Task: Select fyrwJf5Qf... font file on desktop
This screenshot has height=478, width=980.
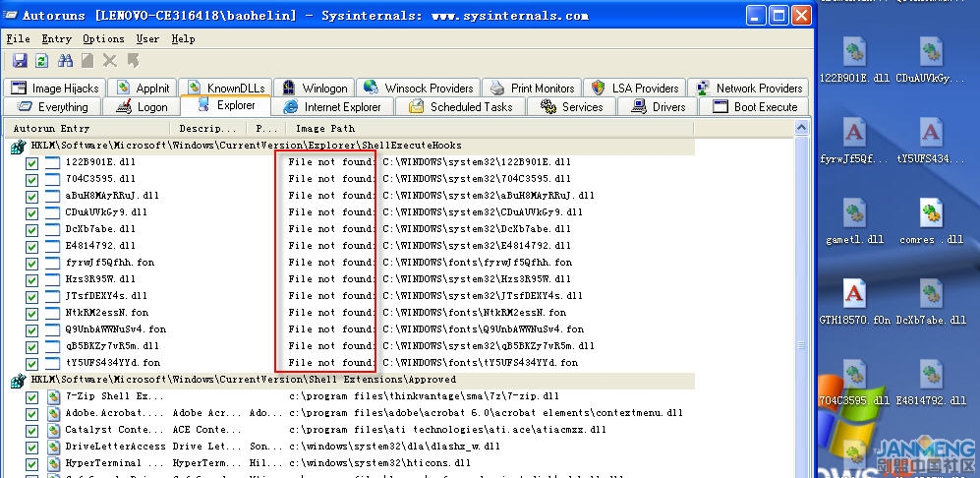Action: 854,141
